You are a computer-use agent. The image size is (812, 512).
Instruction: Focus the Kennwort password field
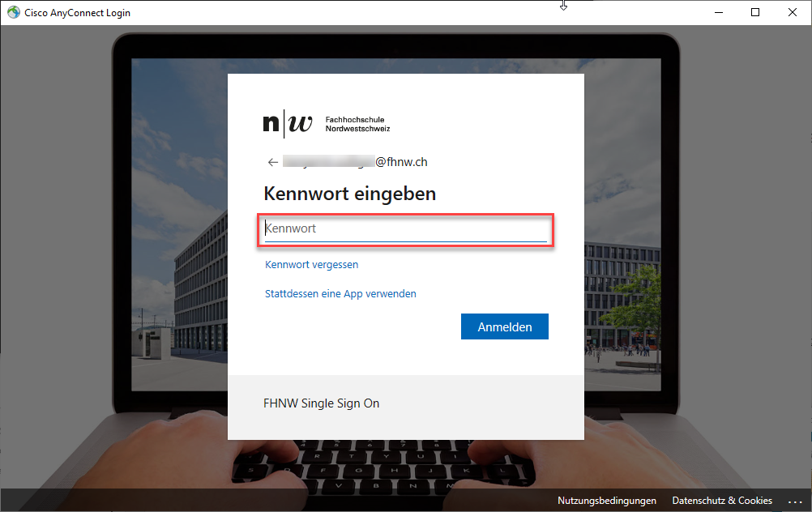(405, 229)
